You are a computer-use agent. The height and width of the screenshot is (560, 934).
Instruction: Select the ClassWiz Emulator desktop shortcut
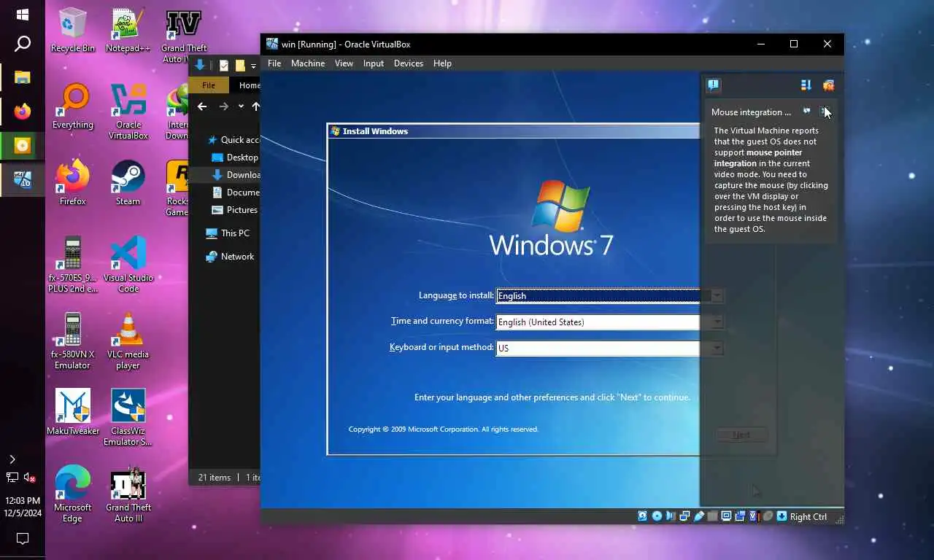coord(128,417)
